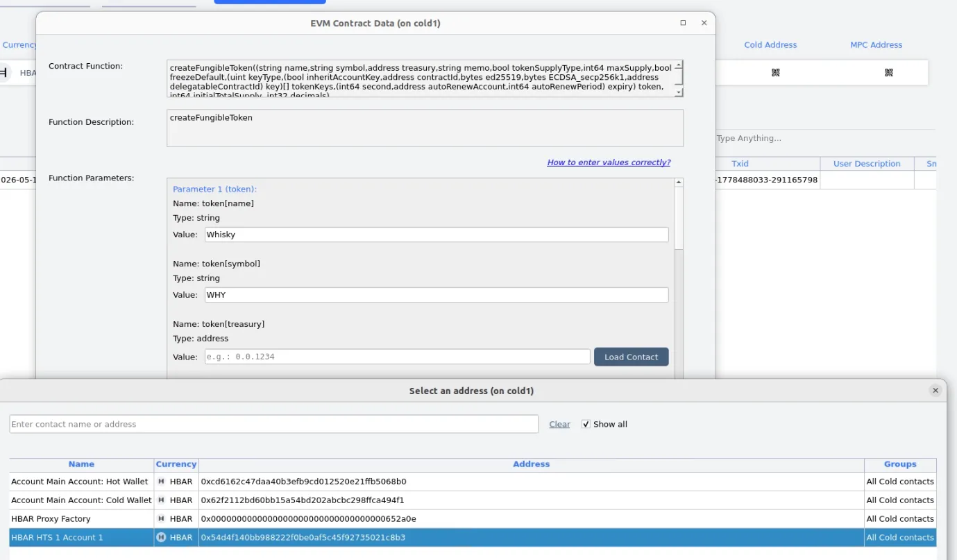Click the Load Contact button
Viewport: 957px width, 560px height.
631,357
